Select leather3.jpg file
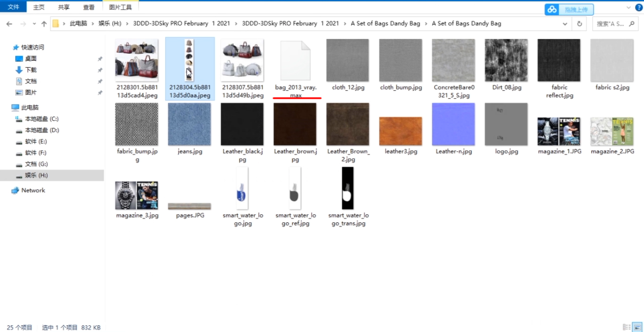Screen dimensions: 644x332 tap(401, 131)
